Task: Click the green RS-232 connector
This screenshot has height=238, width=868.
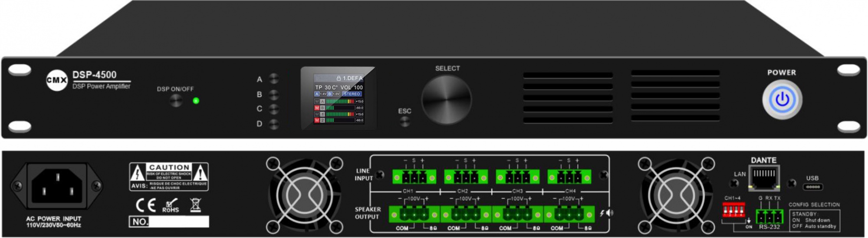Action: tap(769, 216)
